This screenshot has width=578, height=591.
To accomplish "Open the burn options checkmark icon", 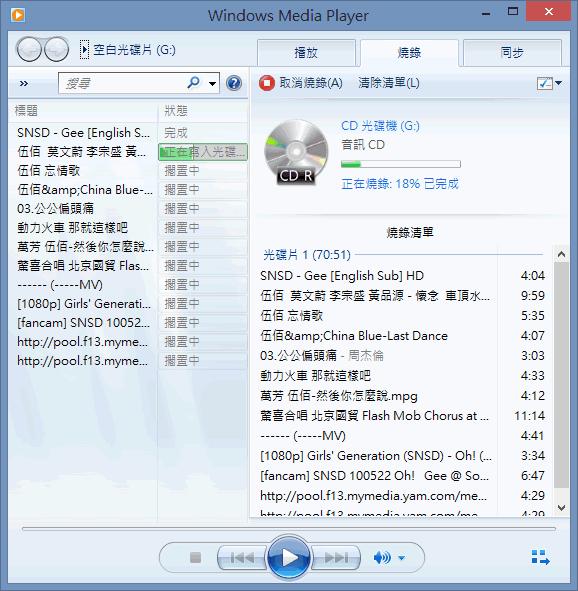I will (544, 83).
